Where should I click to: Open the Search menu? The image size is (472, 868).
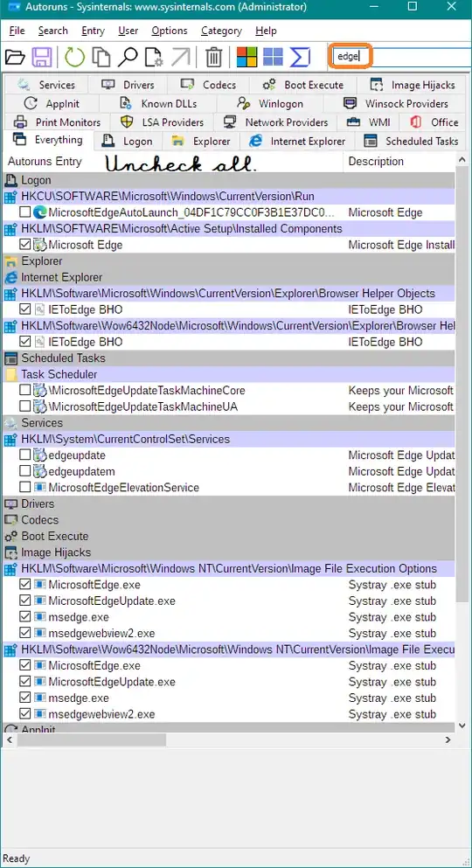(x=53, y=31)
